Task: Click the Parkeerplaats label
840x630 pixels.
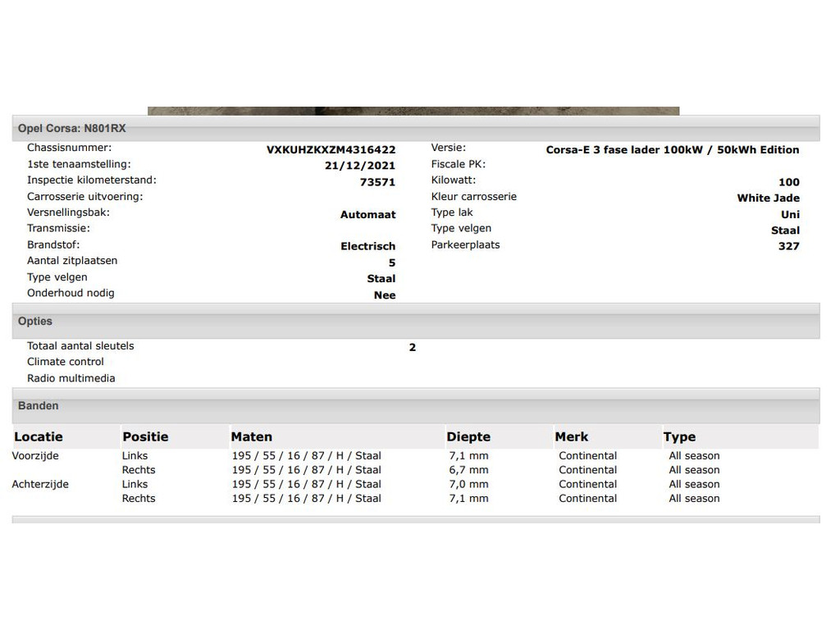Action: click(466, 244)
